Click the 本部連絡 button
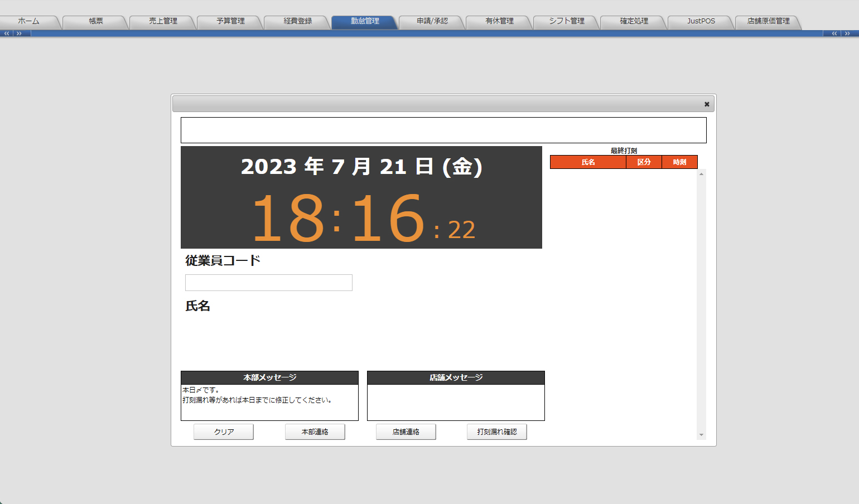859x504 pixels. point(315,432)
